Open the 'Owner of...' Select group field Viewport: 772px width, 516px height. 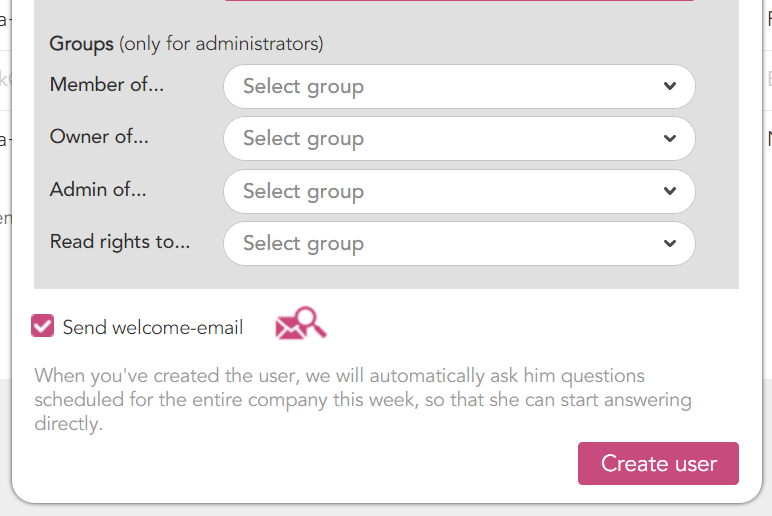point(459,139)
